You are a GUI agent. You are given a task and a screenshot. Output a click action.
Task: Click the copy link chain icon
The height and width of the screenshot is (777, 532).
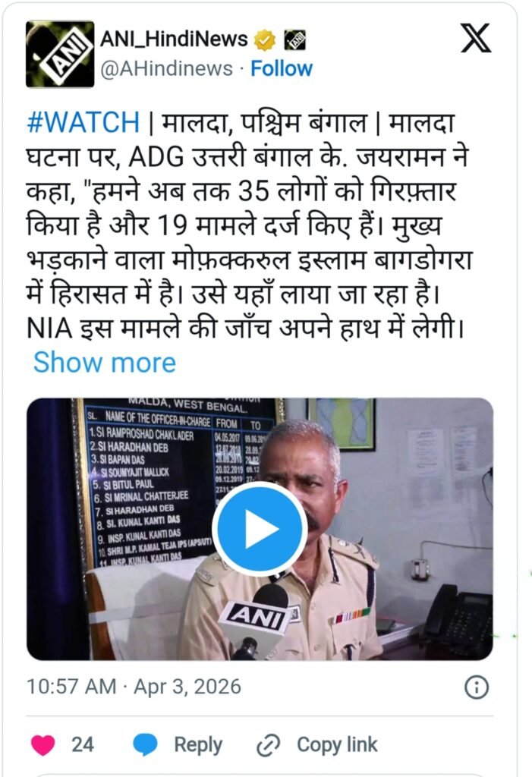pos(268,745)
